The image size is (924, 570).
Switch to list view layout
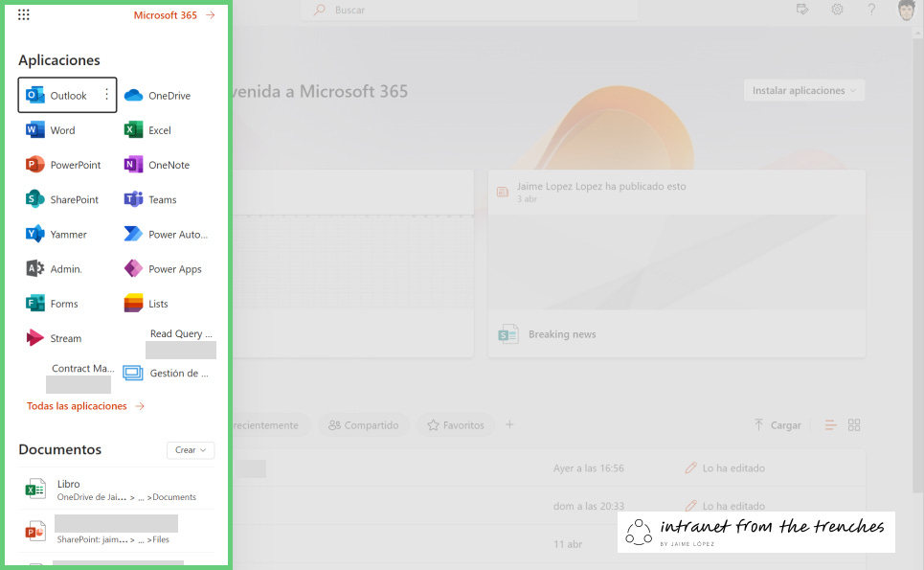click(830, 425)
